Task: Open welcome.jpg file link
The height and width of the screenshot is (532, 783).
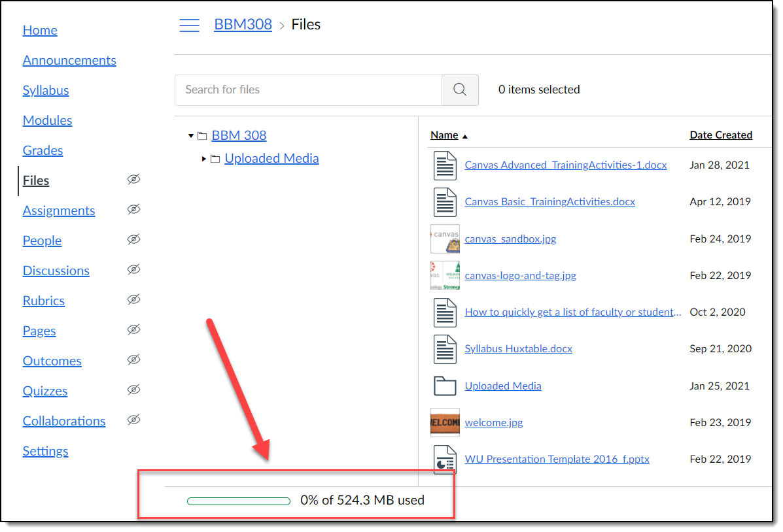Action: click(494, 423)
